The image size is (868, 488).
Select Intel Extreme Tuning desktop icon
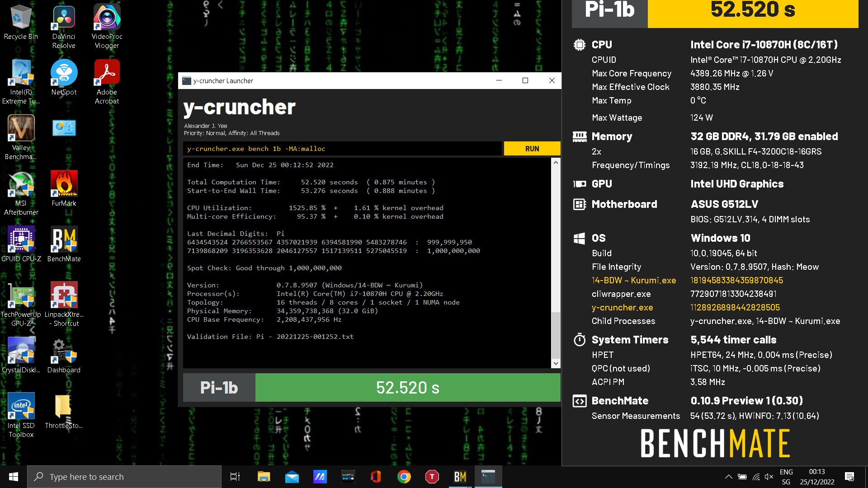(21, 82)
